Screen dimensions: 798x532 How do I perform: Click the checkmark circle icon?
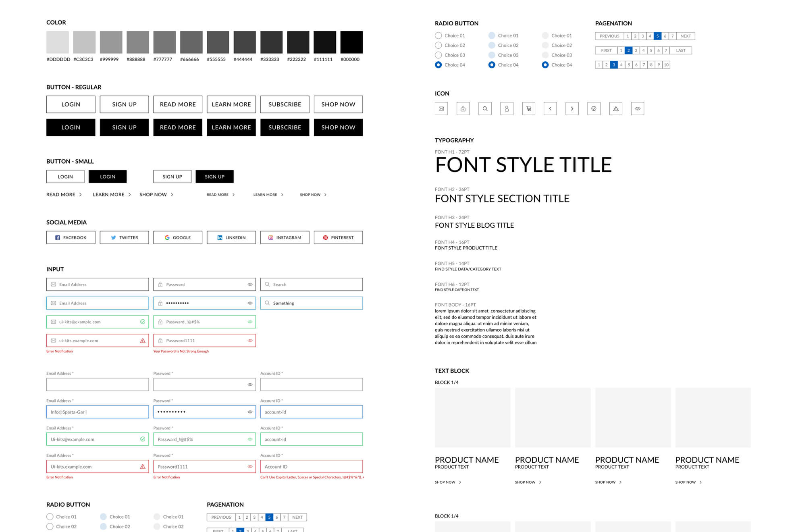594,108
